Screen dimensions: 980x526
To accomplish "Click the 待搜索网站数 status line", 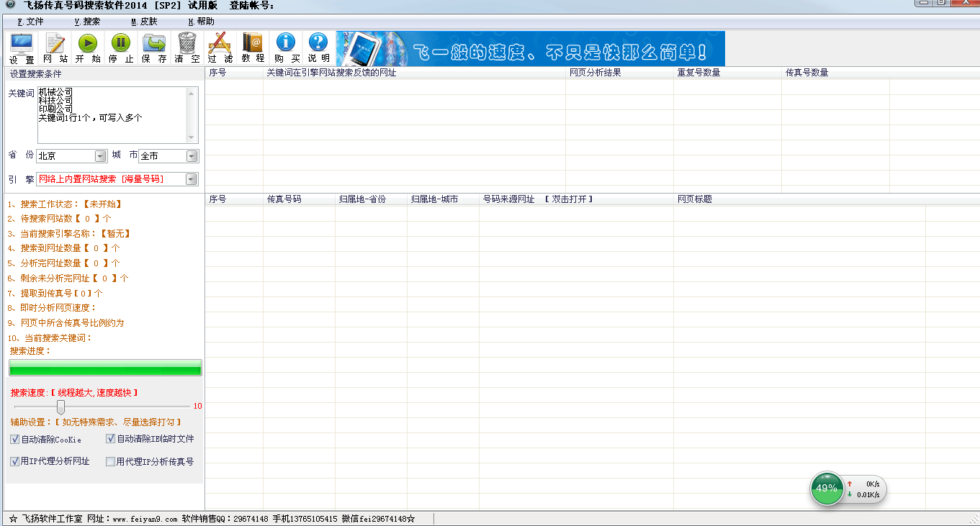I will (60, 219).
